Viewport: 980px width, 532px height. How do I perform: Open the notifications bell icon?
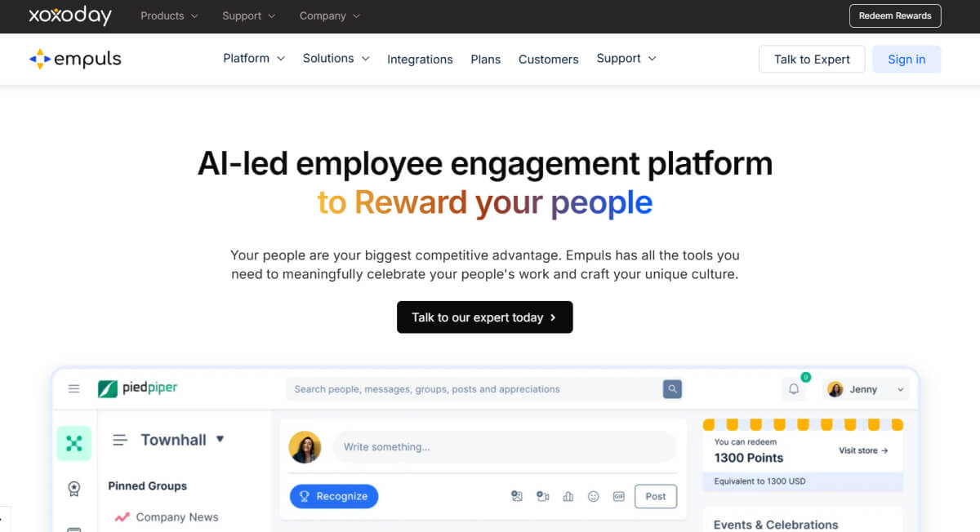click(x=794, y=389)
